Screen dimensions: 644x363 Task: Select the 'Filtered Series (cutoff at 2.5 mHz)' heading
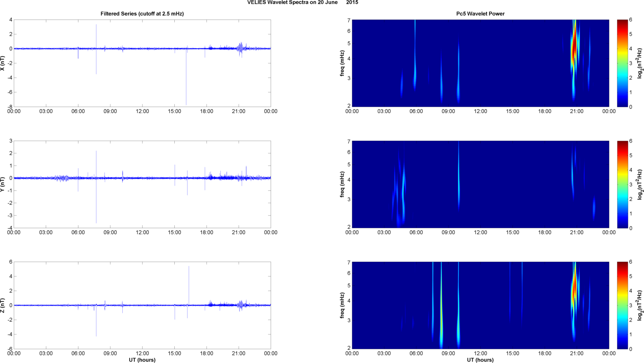click(142, 14)
